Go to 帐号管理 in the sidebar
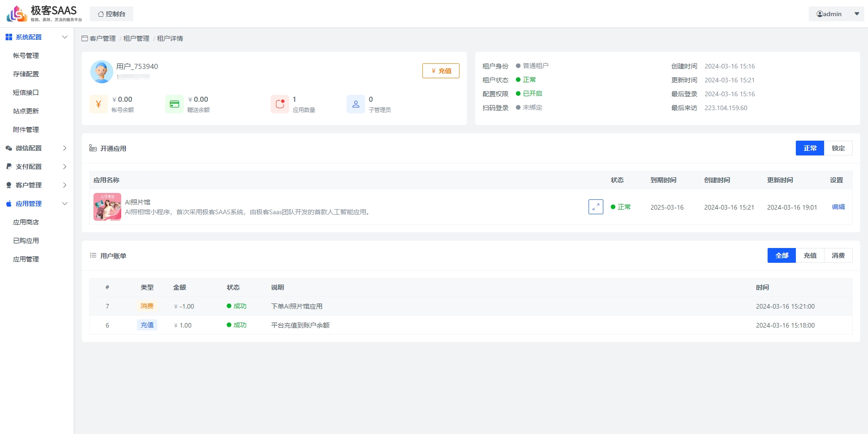The height and width of the screenshot is (434, 868). click(x=26, y=56)
